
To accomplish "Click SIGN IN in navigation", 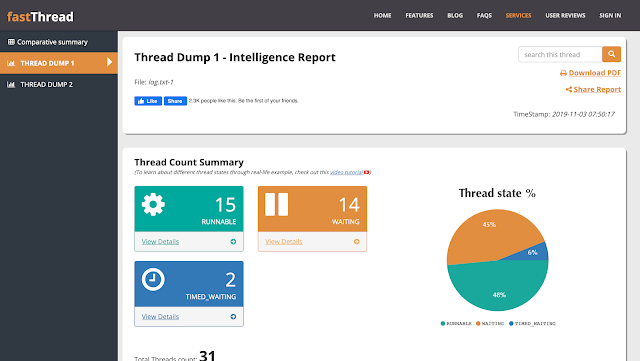I will tap(610, 16).
